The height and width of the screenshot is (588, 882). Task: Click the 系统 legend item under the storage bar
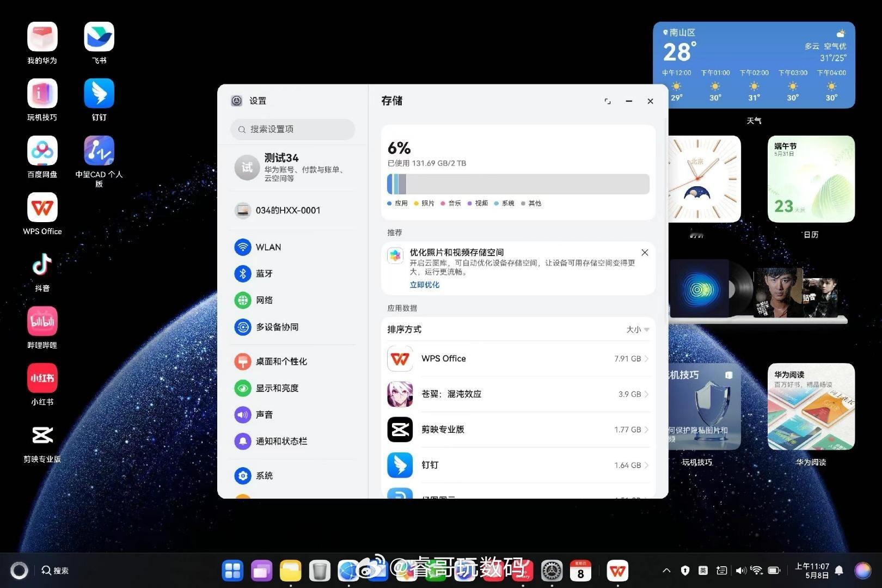coord(504,203)
